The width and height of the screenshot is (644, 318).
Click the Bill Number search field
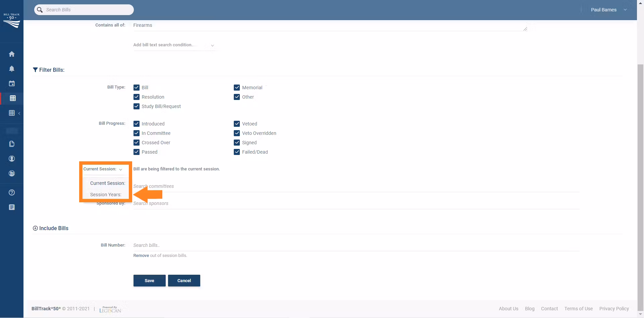pyautogui.click(x=356, y=245)
